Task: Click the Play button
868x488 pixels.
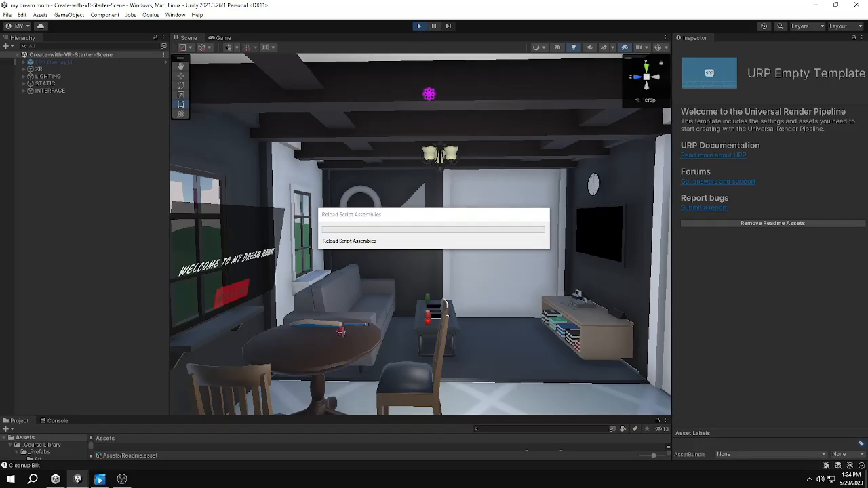Action: pyautogui.click(x=419, y=26)
